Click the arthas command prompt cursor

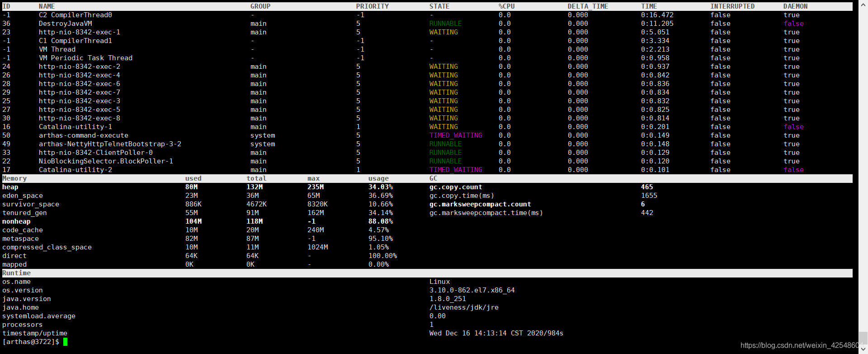click(66, 342)
